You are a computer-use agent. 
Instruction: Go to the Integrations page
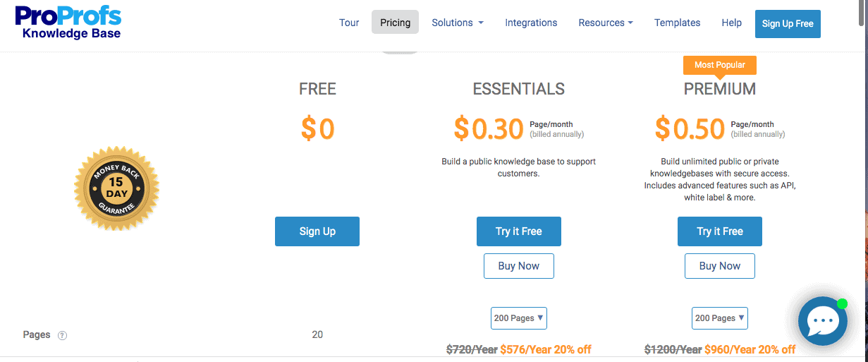(531, 23)
